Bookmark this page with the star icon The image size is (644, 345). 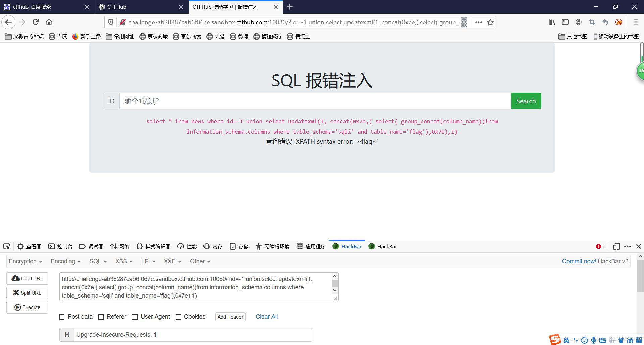coord(490,22)
